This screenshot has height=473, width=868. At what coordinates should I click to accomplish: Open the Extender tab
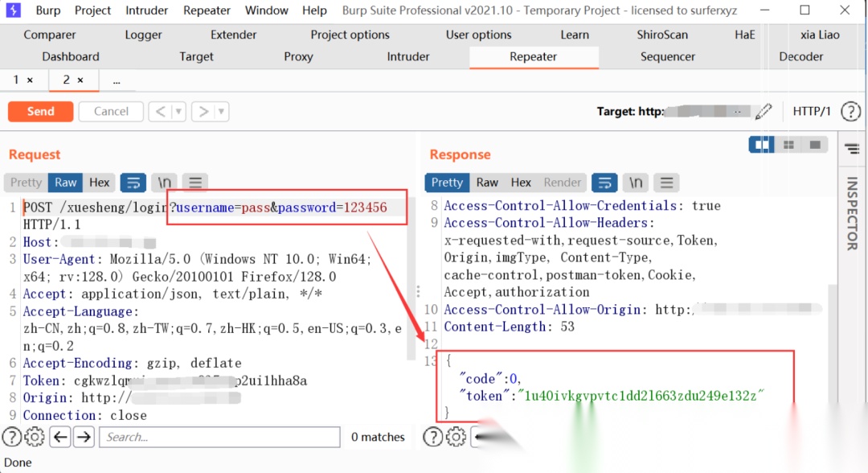pyautogui.click(x=234, y=35)
